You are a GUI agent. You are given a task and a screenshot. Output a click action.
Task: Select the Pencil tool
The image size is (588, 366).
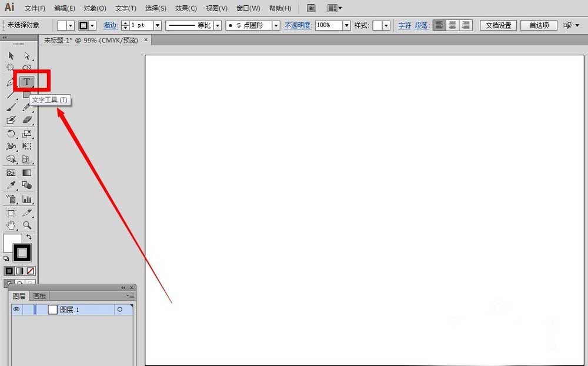tap(26, 107)
